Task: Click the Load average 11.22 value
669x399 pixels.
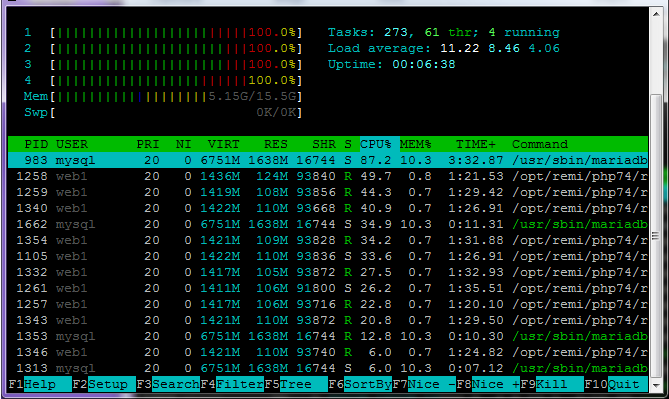Action: pos(460,48)
